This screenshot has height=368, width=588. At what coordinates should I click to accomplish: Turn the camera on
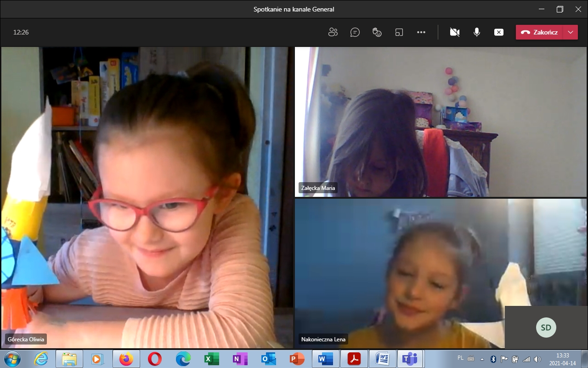click(x=455, y=32)
